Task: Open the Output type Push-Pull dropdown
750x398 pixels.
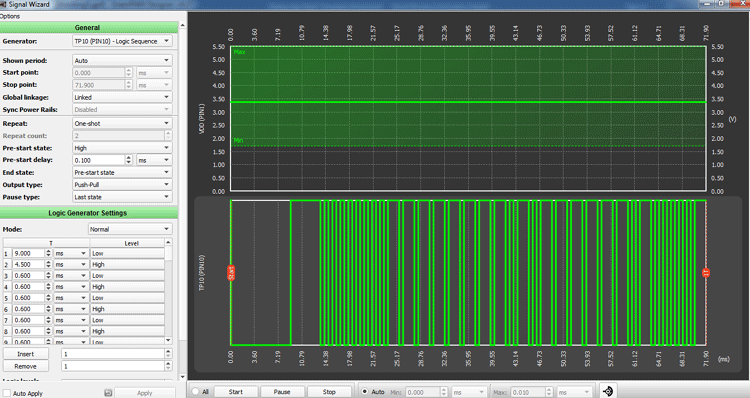Action: point(122,185)
